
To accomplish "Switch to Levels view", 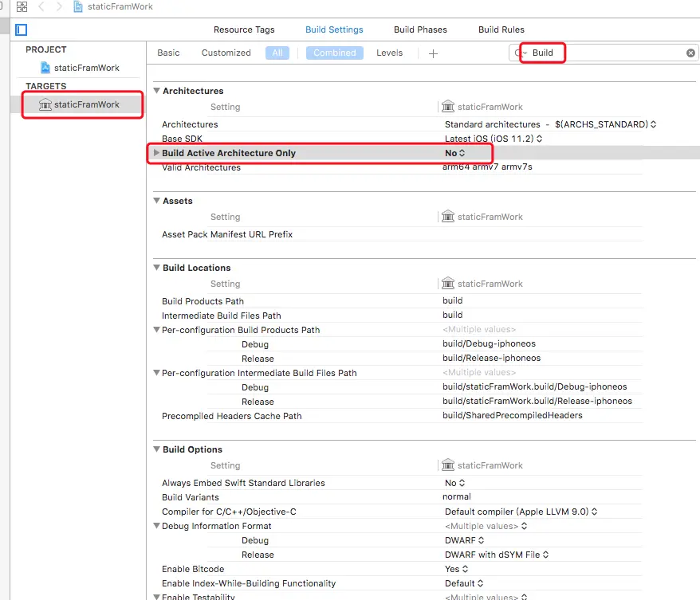I will 389,53.
